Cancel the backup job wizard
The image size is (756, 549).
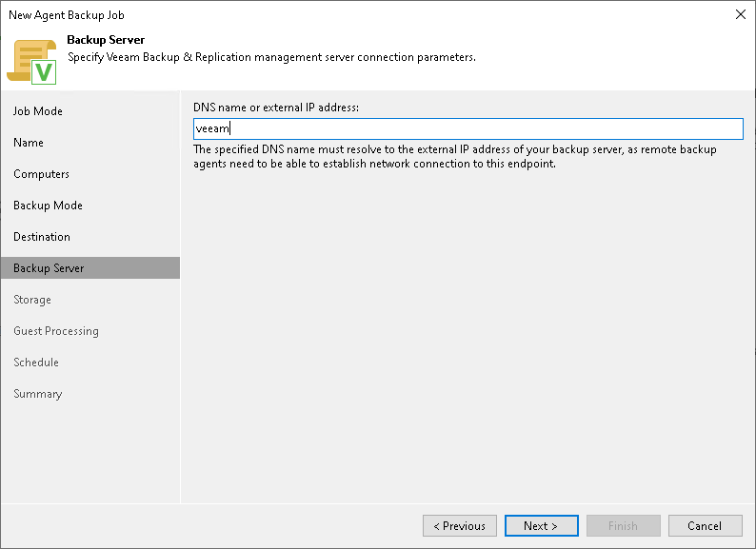[x=705, y=526]
